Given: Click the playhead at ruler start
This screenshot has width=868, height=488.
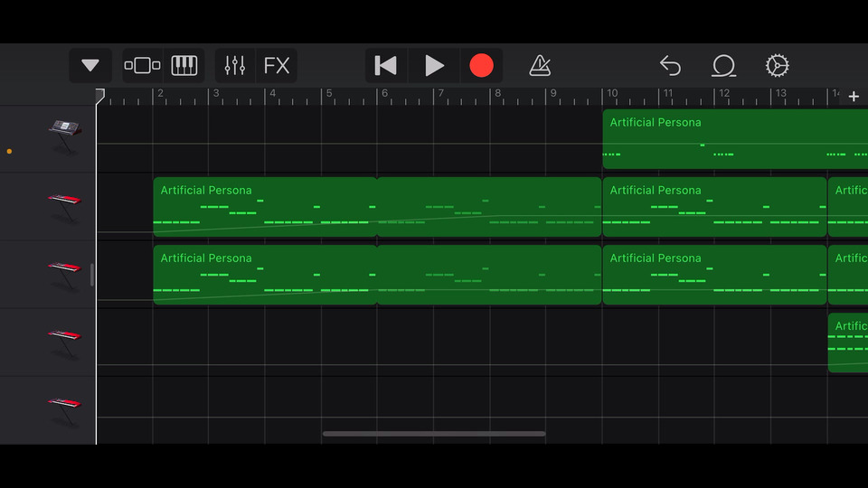Looking at the screenshot, I should click(x=99, y=96).
